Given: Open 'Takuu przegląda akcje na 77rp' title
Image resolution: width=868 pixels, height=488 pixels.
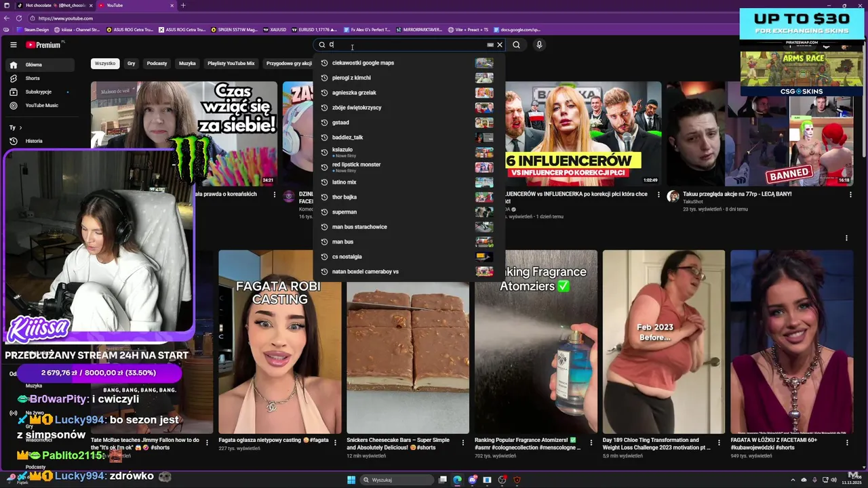Looking at the screenshot, I should pos(737,194).
